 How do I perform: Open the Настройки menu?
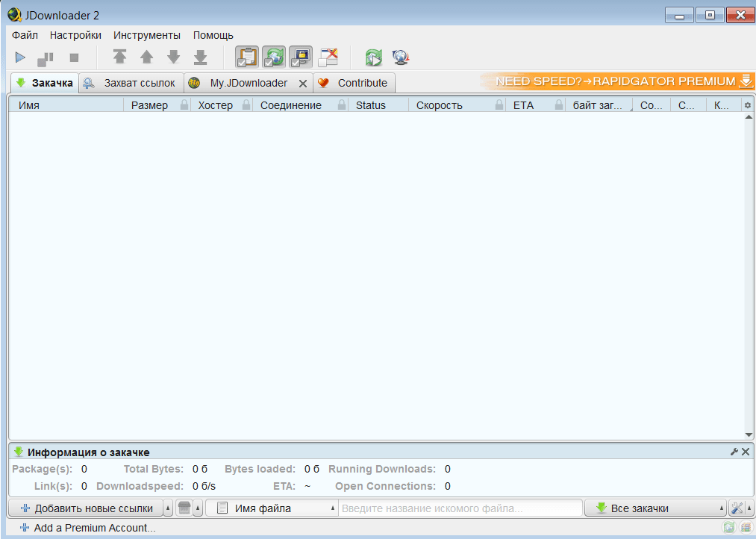click(75, 35)
